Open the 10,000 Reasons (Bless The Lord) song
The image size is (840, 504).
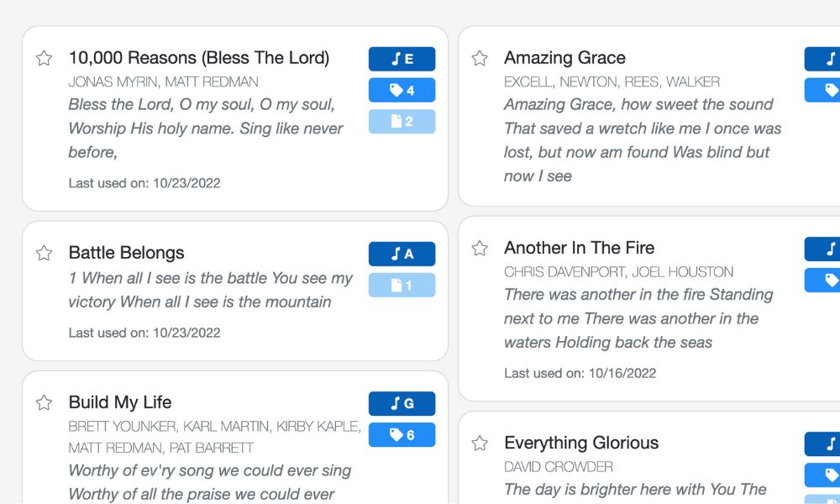pyautogui.click(x=198, y=58)
